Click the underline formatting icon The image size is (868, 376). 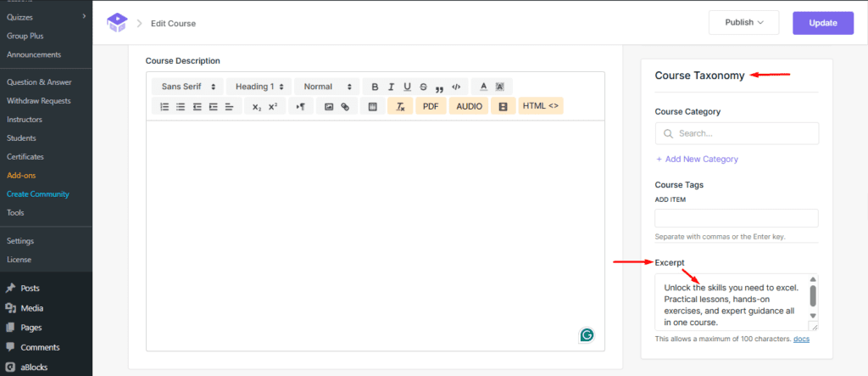coord(407,87)
